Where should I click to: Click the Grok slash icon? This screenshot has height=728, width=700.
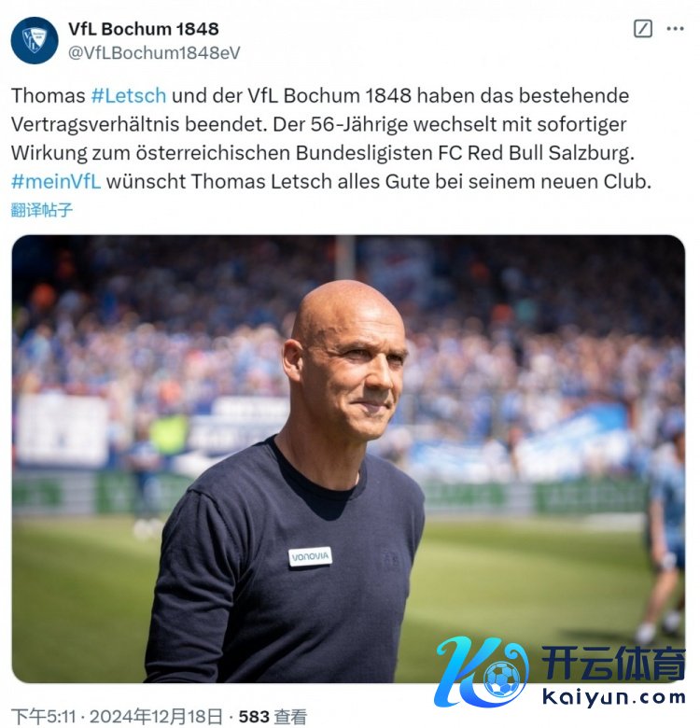pos(643,29)
